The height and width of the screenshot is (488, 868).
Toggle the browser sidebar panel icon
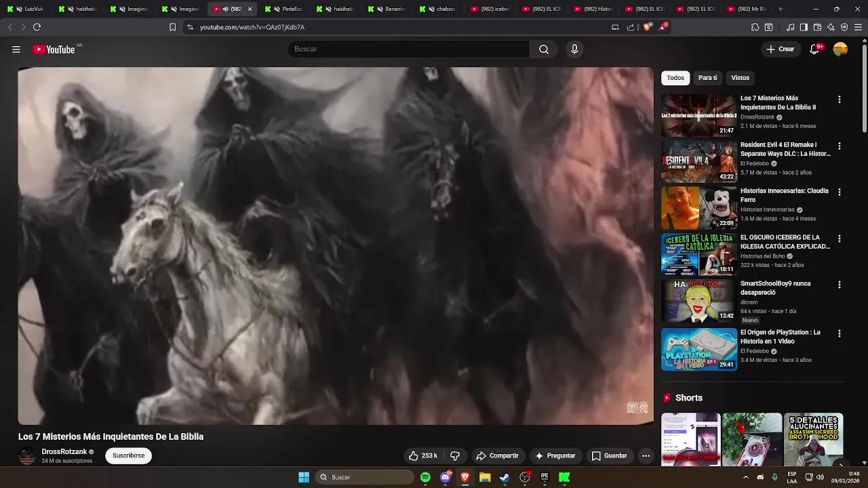pyautogui.click(x=804, y=27)
